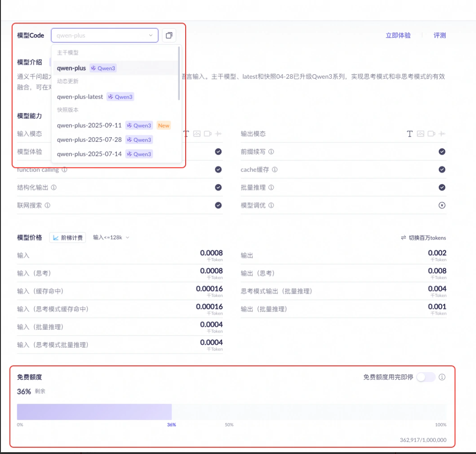Choose qwen-plus-2025-07-28 snapshot version
The height and width of the screenshot is (454, 476).
pos(115,139)
